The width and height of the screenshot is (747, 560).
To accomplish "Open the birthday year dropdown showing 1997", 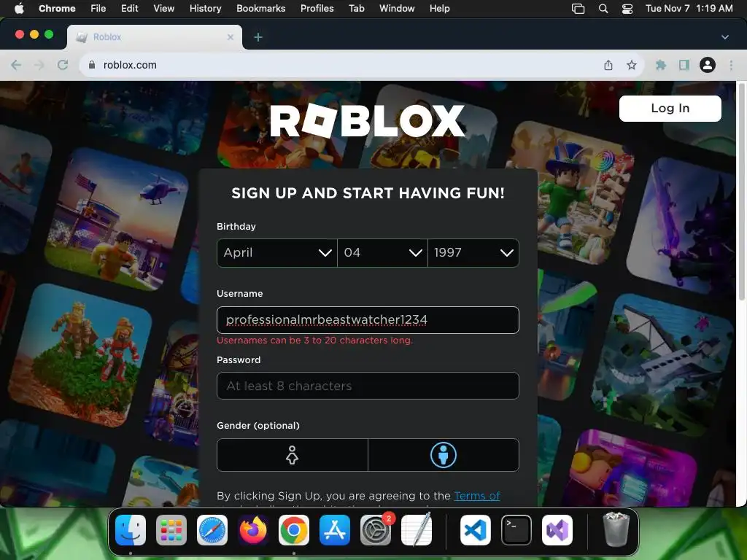I will coord(473,253).
